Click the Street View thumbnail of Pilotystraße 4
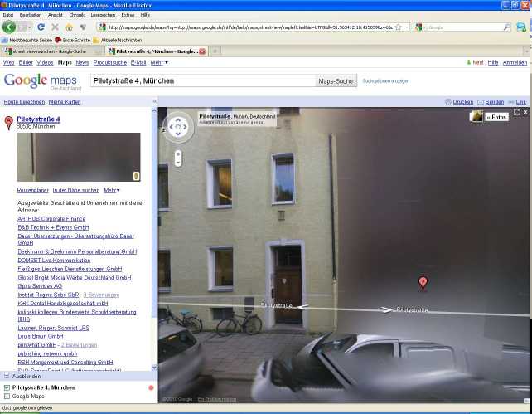Screen dimensions: 532x414 pos(79,157)
